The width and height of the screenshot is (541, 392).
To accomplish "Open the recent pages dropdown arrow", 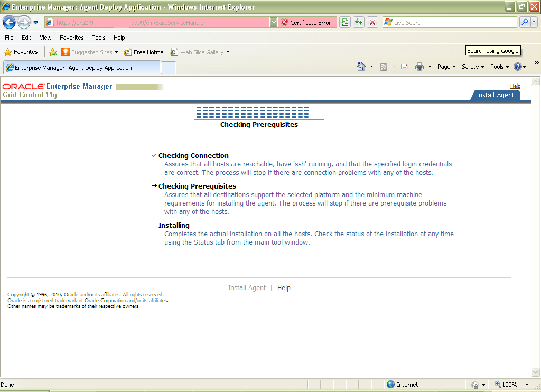I will (35, 23).
